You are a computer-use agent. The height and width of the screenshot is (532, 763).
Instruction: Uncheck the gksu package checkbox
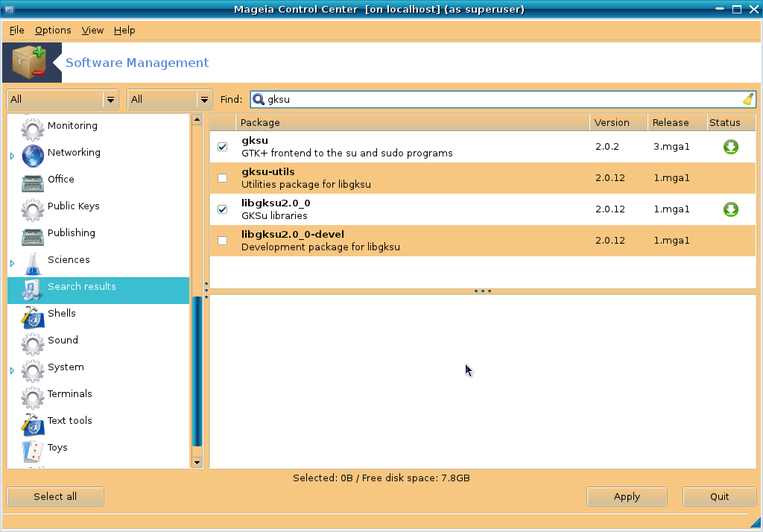222,147
